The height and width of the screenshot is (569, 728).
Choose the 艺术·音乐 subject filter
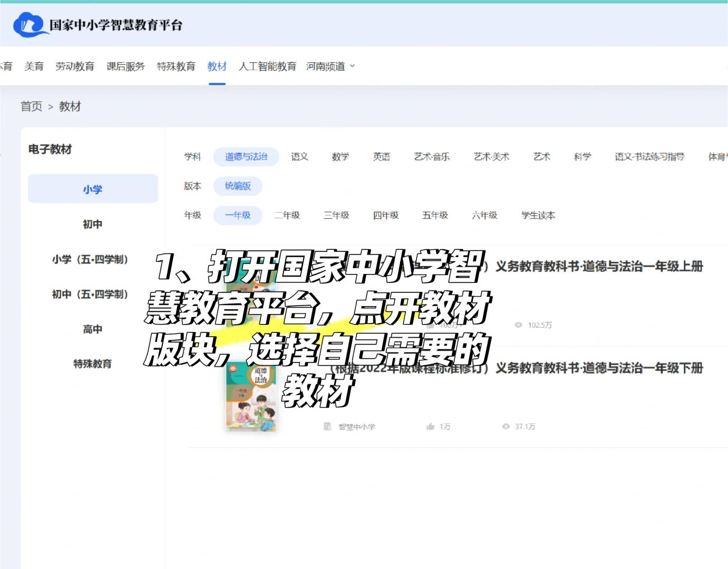[x=432, y=156]
